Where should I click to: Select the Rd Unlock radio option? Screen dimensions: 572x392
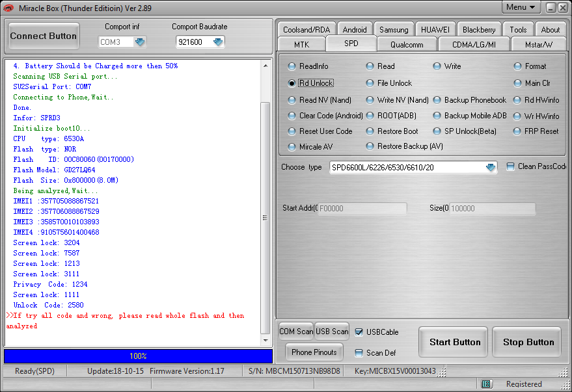pyautogui.click(x=292, y=83)
